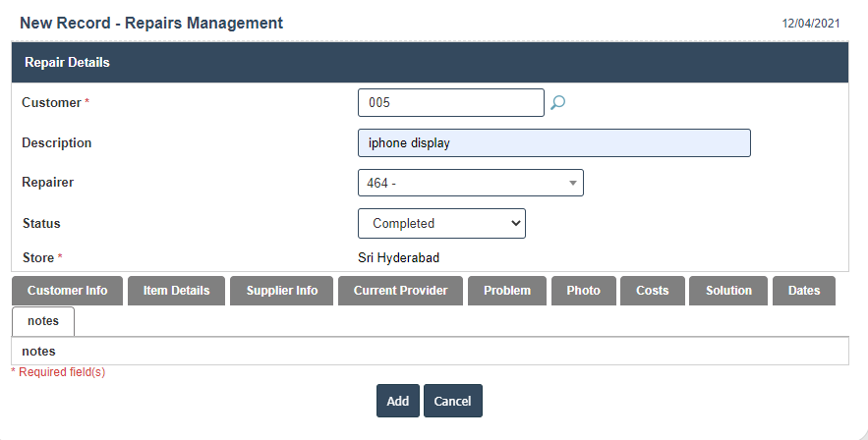The width and height of the screenshot is (868, 440).
Task: Click the Repairer dropdown arrow
Action: click(x=572, y=183)
